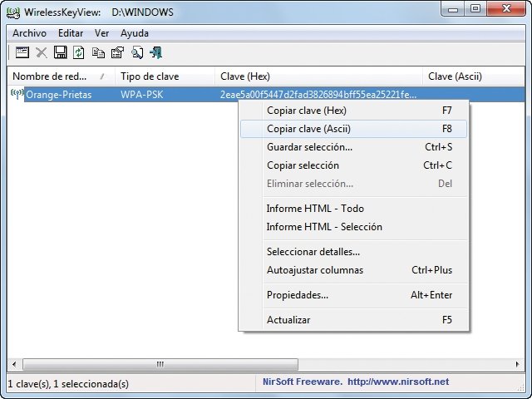The height and width of the screenshot is (399, 532).
Task: Open the Ayuda menu
Action: coord(135,33)
